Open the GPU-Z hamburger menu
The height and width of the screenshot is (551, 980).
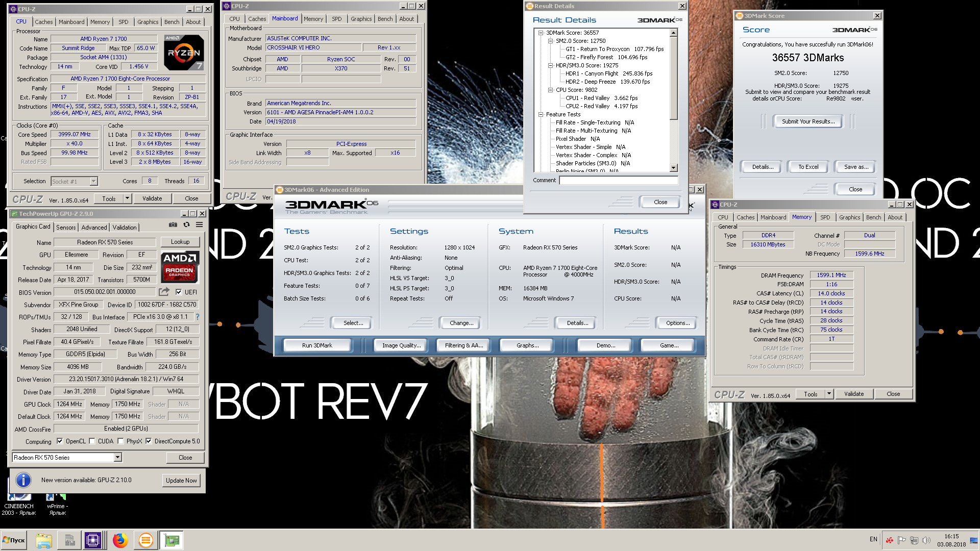click(200, 224)
